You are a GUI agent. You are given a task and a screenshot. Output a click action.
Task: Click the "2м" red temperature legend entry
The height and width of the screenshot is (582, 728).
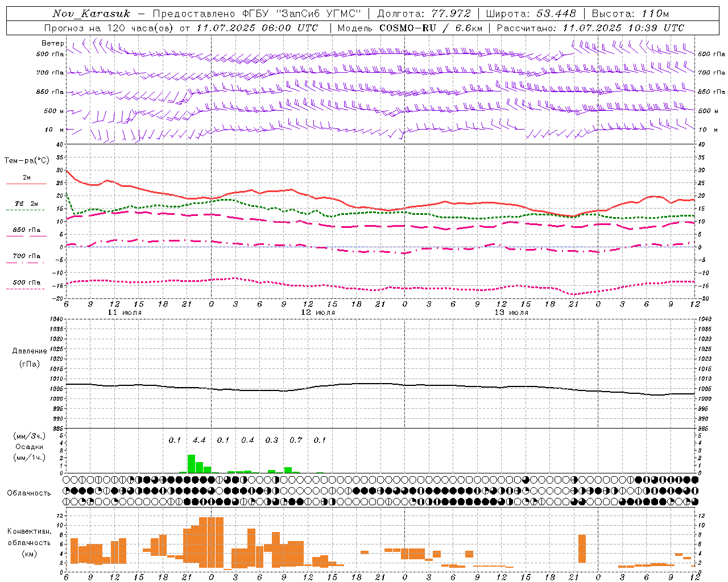[27, 178]
